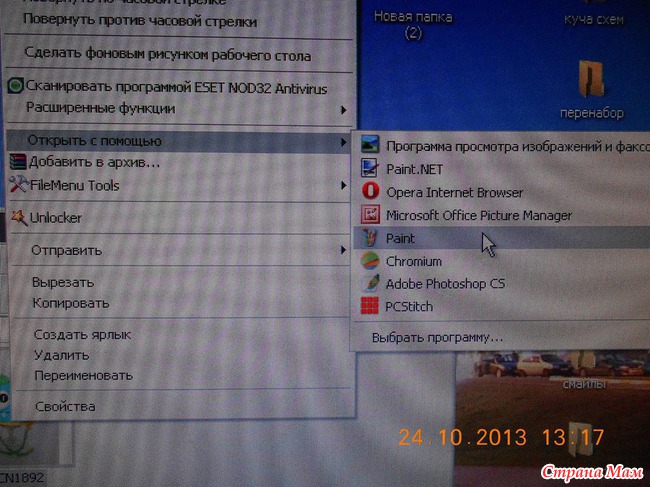This screenshot has width=650, height=487.
Task: Select Переименовать in the context menu
Action: point(82,375)
